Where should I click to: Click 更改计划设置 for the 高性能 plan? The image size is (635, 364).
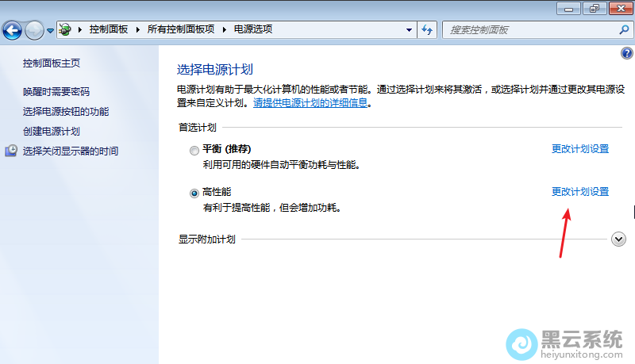[x=579, y=192]
